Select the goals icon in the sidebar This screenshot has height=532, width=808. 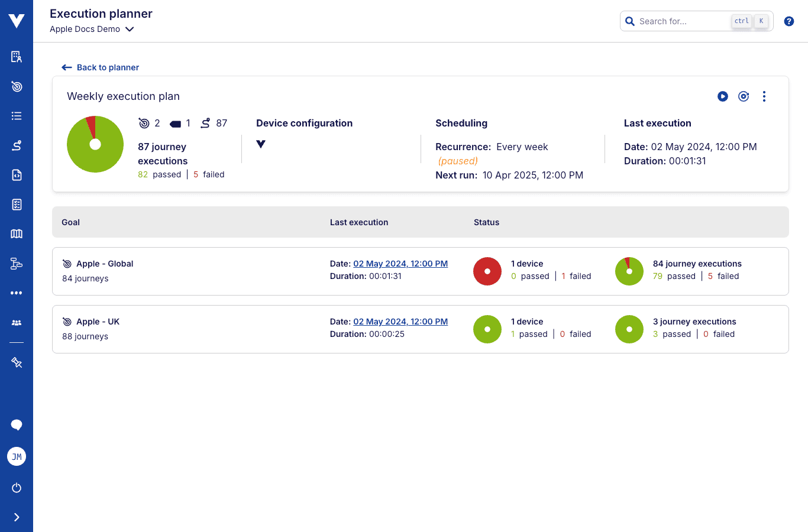click(x=16, y=86)
